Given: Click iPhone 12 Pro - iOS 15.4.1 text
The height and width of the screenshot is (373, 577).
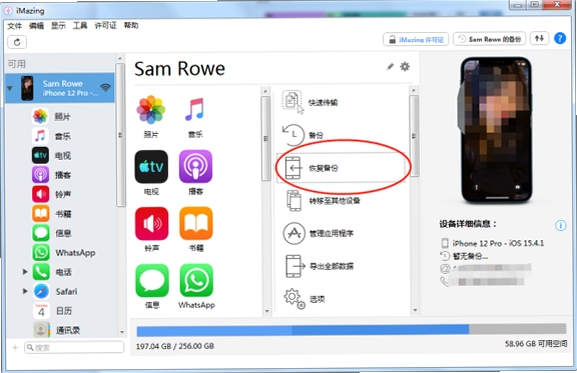Looking at the screenshot, I should 498,243.
